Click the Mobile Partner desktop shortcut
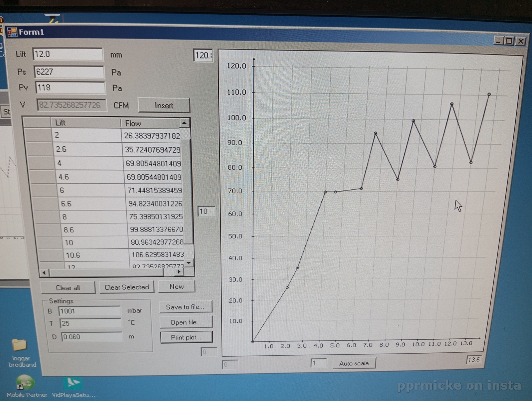 [x=25, y=383]
